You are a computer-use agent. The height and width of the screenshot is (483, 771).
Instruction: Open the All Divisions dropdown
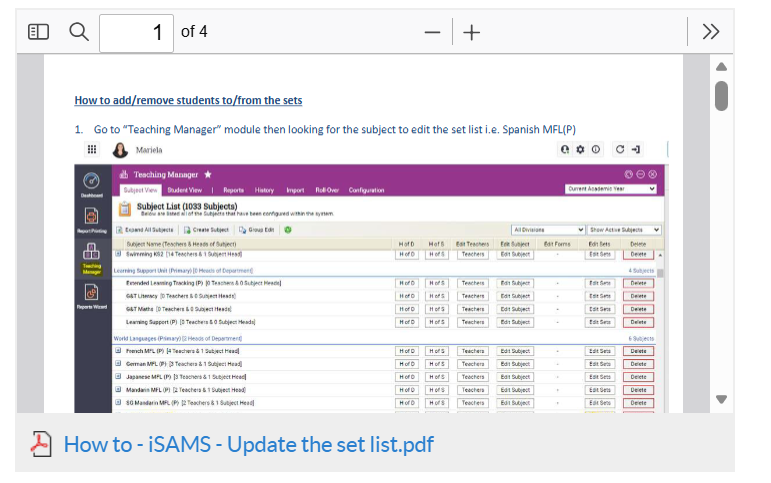pyautogui.click(x=548, y=230)
